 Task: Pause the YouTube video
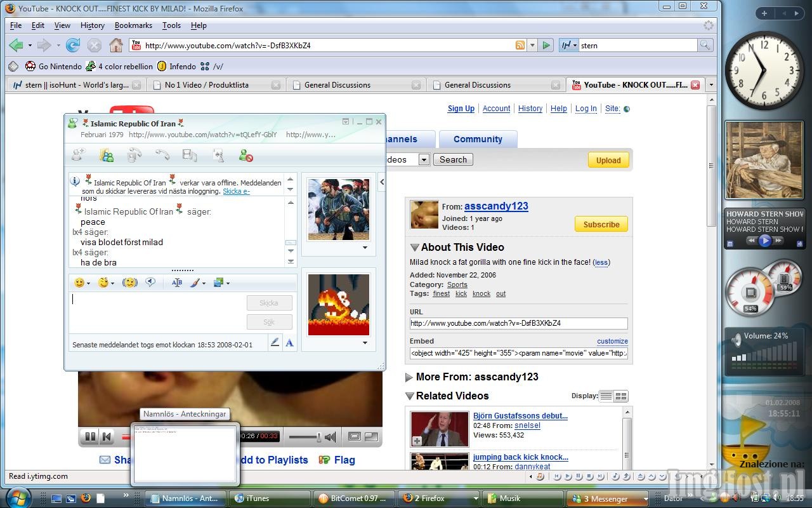point(90,436)
